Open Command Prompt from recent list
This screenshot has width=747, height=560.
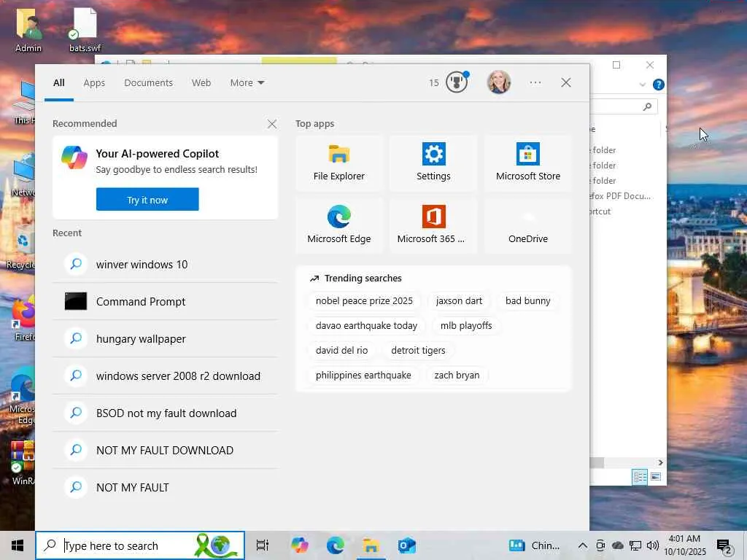click(x=165, y=301)
